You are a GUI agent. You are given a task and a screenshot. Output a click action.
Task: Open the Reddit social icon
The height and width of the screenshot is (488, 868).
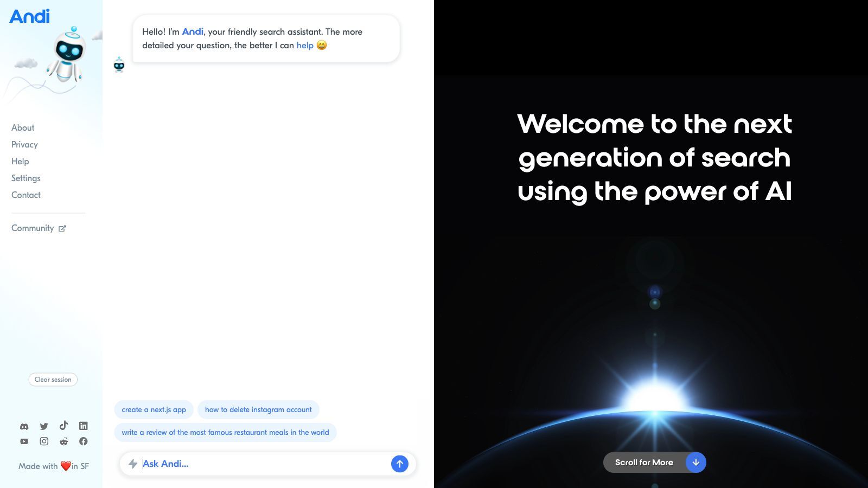pyautogui.click(x=63, y=441)
